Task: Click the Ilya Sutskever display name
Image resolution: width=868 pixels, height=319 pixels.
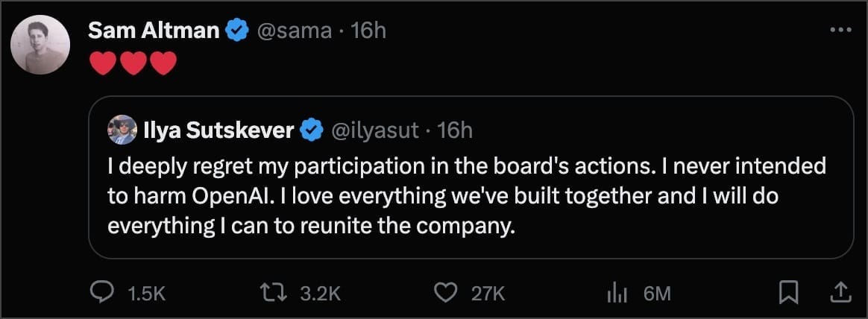Action: (x=218, y=131)
